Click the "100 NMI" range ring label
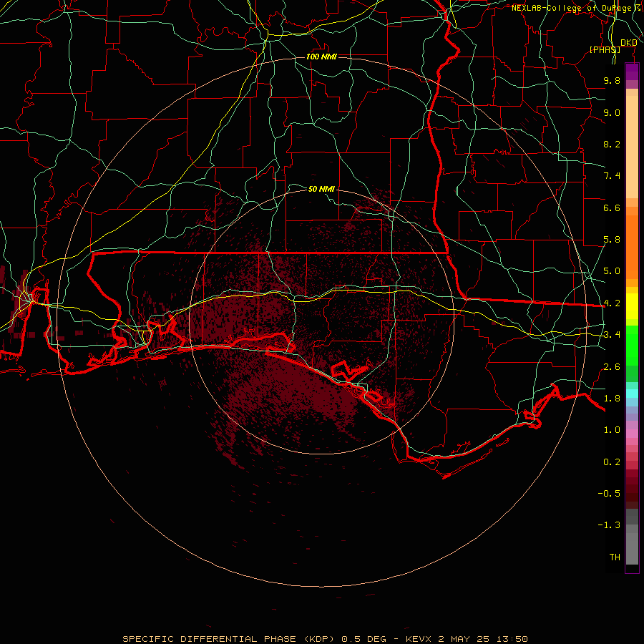The image size is (644, 644). coord(321,57)
